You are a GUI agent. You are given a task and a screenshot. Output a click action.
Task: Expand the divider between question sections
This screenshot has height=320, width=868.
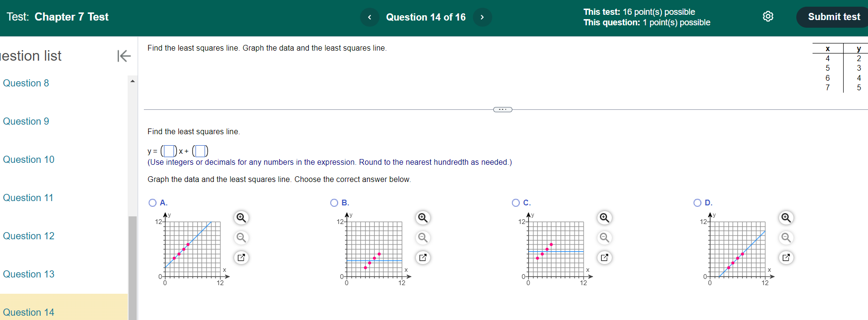(x=502, y=109)
